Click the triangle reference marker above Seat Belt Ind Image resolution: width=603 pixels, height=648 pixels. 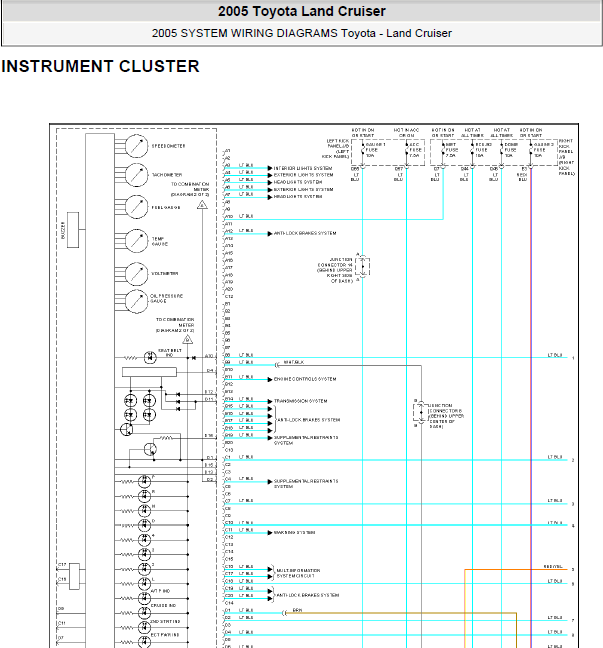188,339
